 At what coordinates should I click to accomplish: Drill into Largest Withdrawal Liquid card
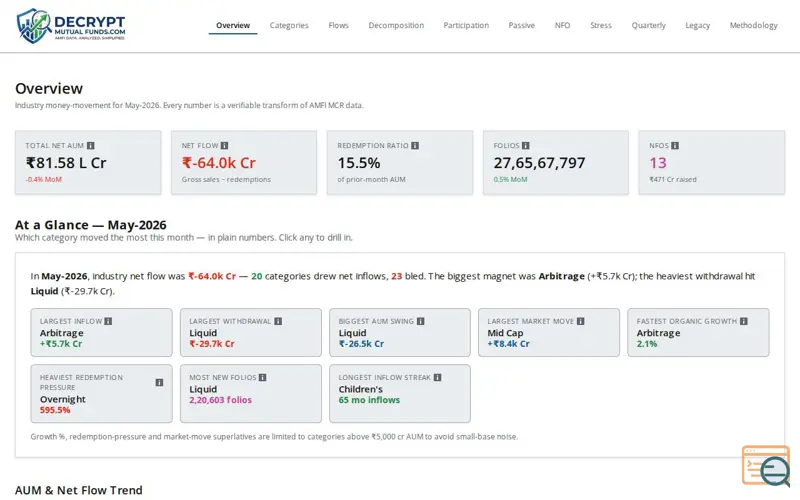click(x=251, y=332)
